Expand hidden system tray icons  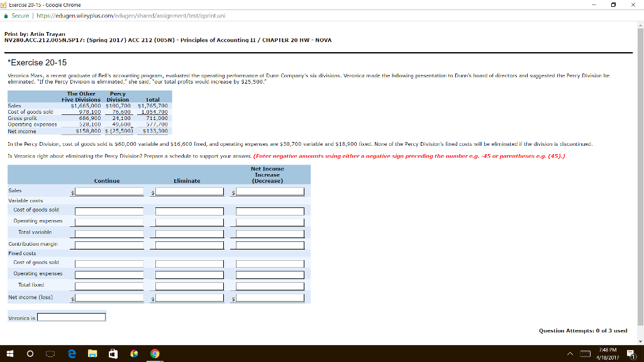(x=569, y=354)
